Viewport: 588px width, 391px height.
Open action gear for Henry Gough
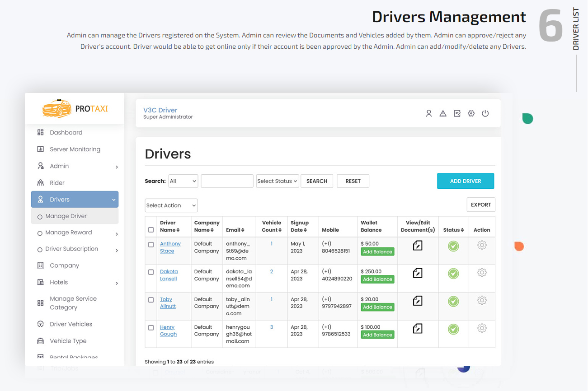(482, 328)
